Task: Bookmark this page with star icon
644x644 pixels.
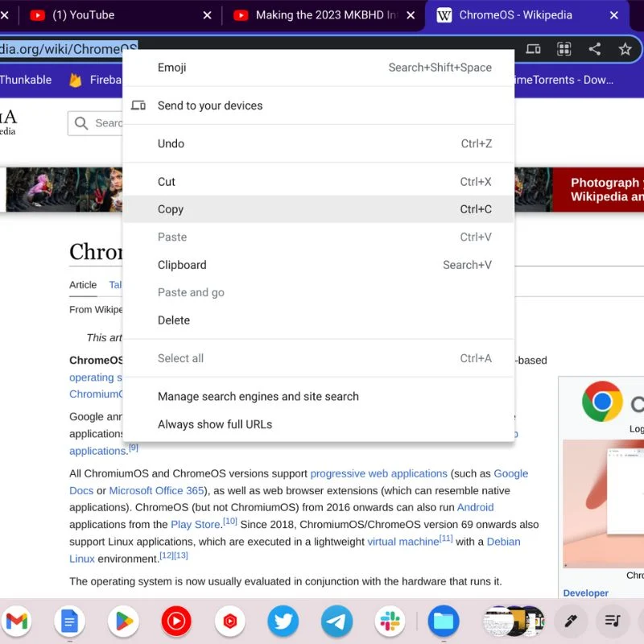Action: (625, 49)
